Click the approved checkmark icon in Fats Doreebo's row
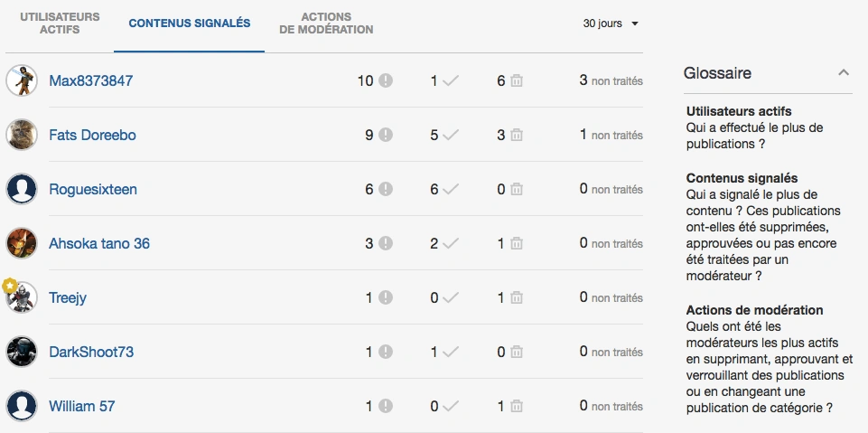 (450, 136)
